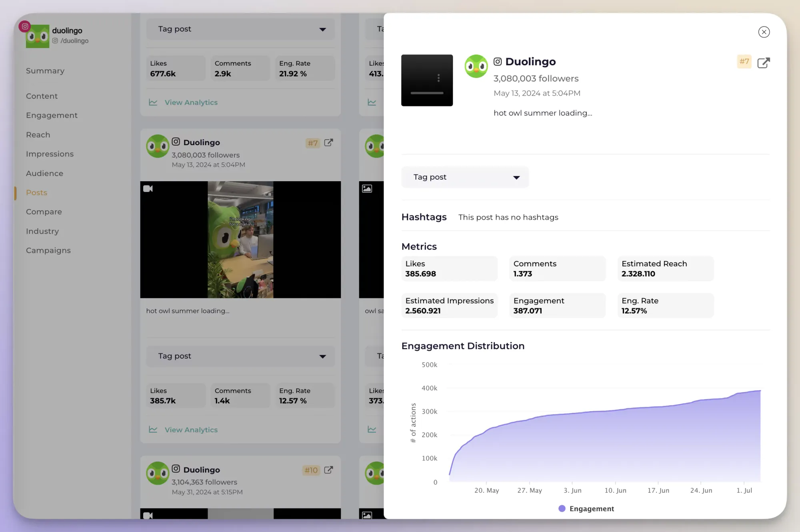This screenshot has height=532, width=800.
Task: Click the owl avatar on the May 13 post card
Action: [x=158, y=146]
